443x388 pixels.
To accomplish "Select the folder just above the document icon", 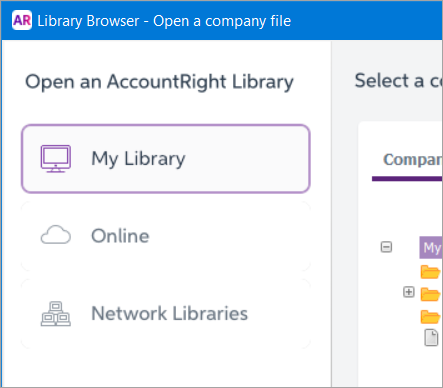I will 430,317.
